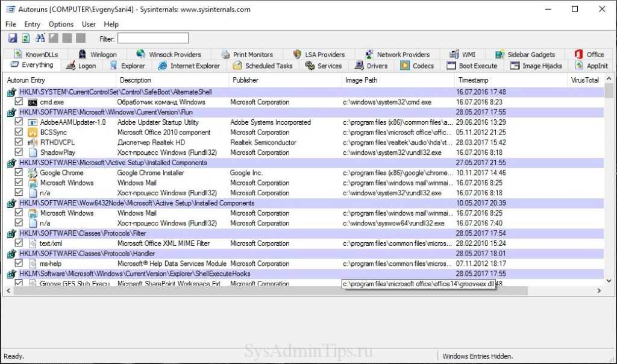The image size is (617, 364).
Task: Click the BCSSync entry icon
Action: [33, 133]
